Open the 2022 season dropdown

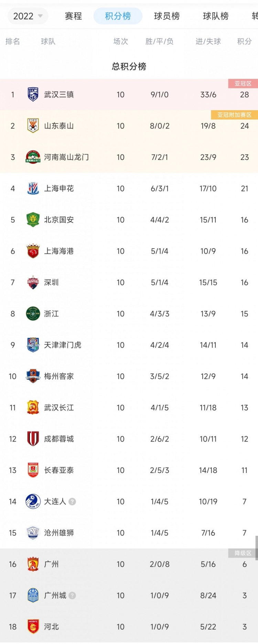[x=28, y=16]
